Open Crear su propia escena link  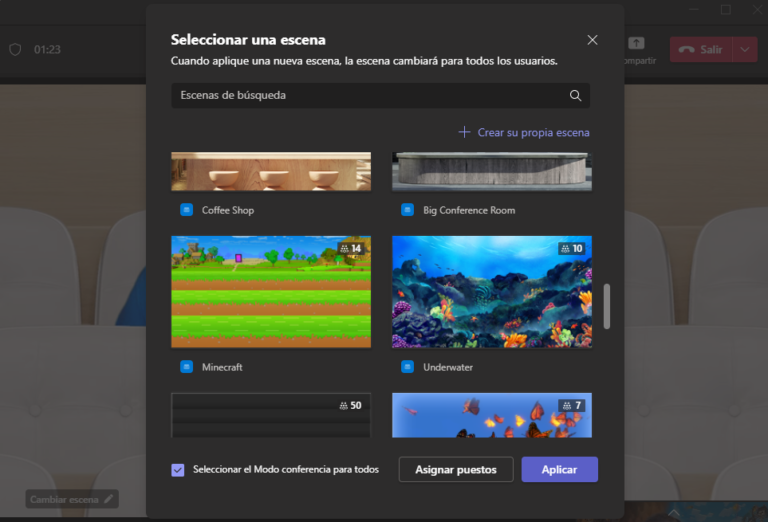coord(533,132)
